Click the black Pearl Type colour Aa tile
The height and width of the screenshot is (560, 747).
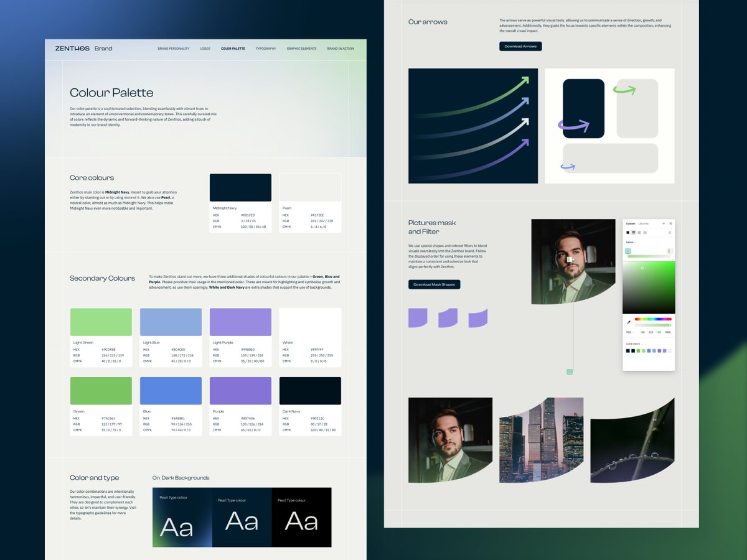coord(301,517)
